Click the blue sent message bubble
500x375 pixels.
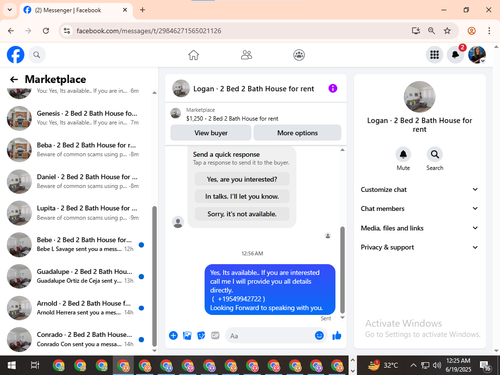270,290
